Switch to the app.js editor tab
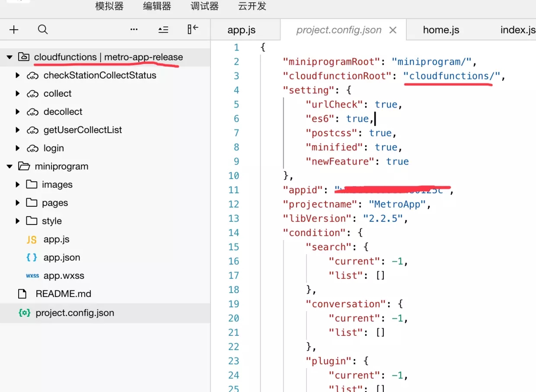The height and width of the screenshot is (392, 536). pos(242,30)
